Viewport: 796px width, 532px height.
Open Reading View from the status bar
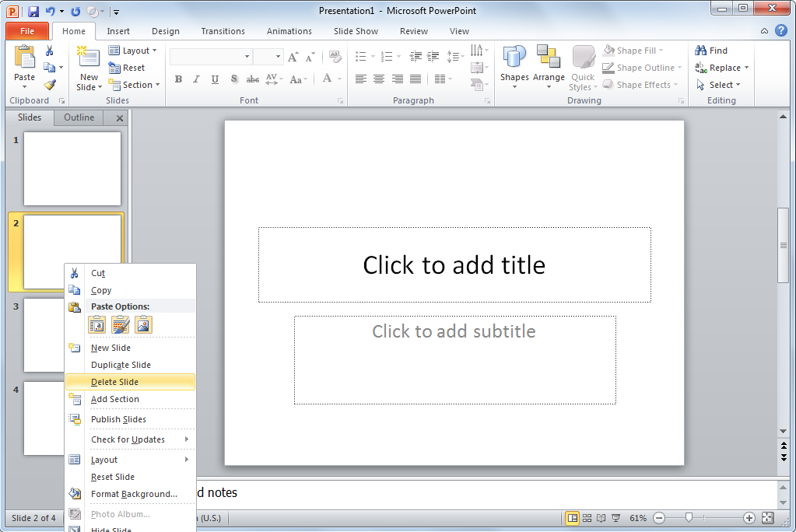tap(600, 517)
